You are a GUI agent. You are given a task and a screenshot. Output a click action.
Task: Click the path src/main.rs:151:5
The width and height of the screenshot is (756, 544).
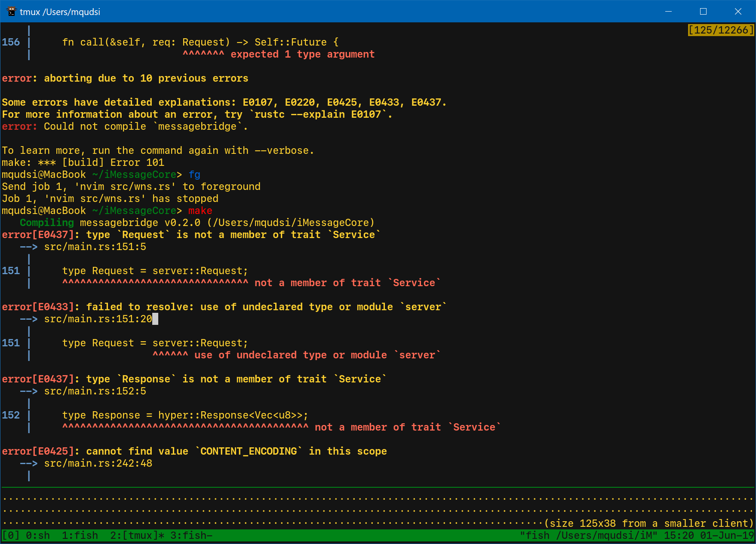click(95, 247)
